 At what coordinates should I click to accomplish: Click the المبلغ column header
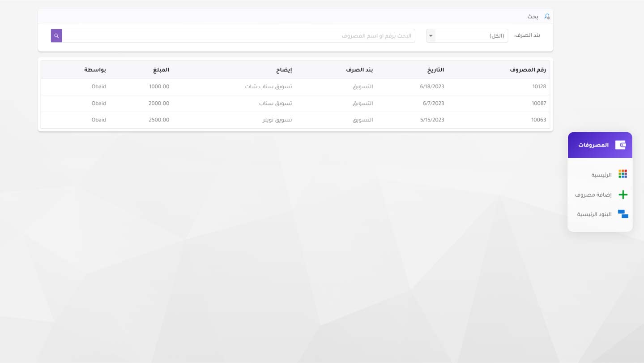[x=160, y=70]
